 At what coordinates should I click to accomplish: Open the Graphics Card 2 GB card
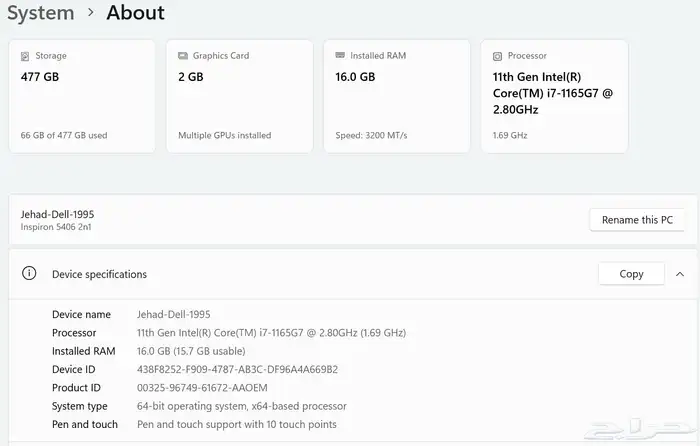tap(239, 96)
